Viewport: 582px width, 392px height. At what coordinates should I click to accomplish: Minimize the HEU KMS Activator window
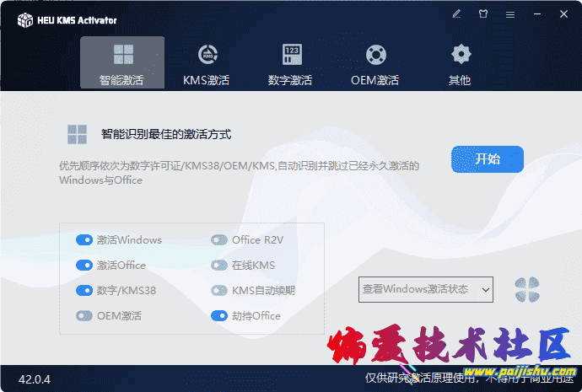[537, 14]
